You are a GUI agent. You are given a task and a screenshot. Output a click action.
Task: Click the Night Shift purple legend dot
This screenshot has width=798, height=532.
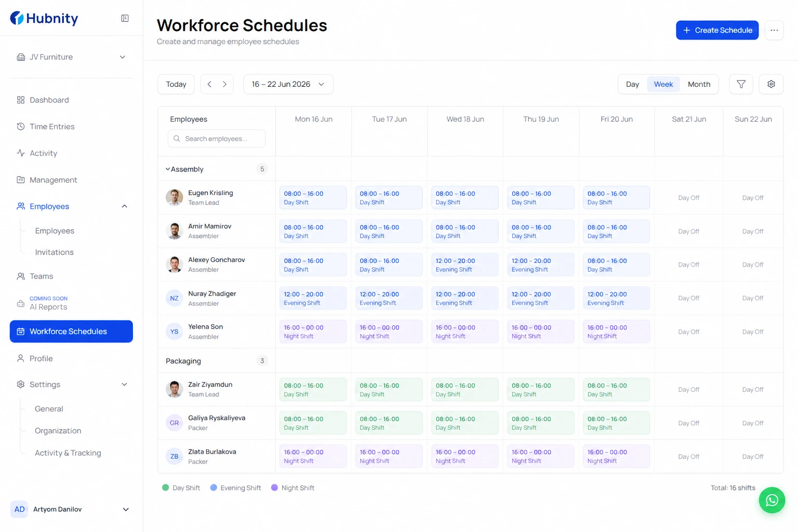click(274, 487)
